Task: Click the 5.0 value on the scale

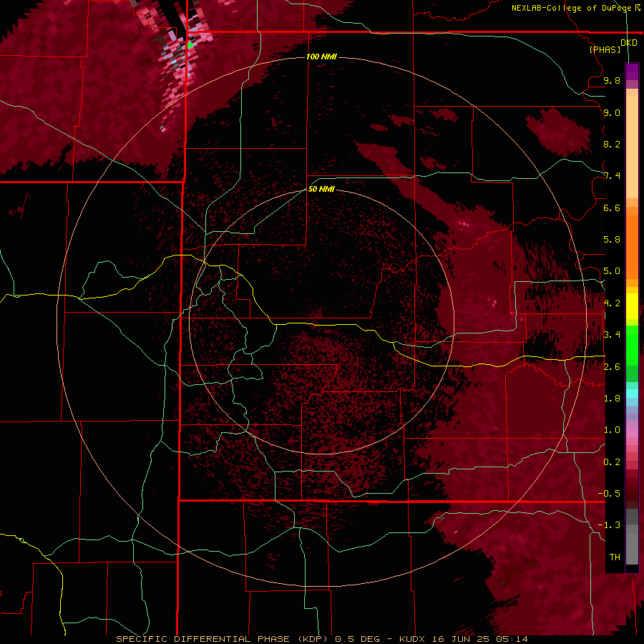Action: (x=612, y=271)
